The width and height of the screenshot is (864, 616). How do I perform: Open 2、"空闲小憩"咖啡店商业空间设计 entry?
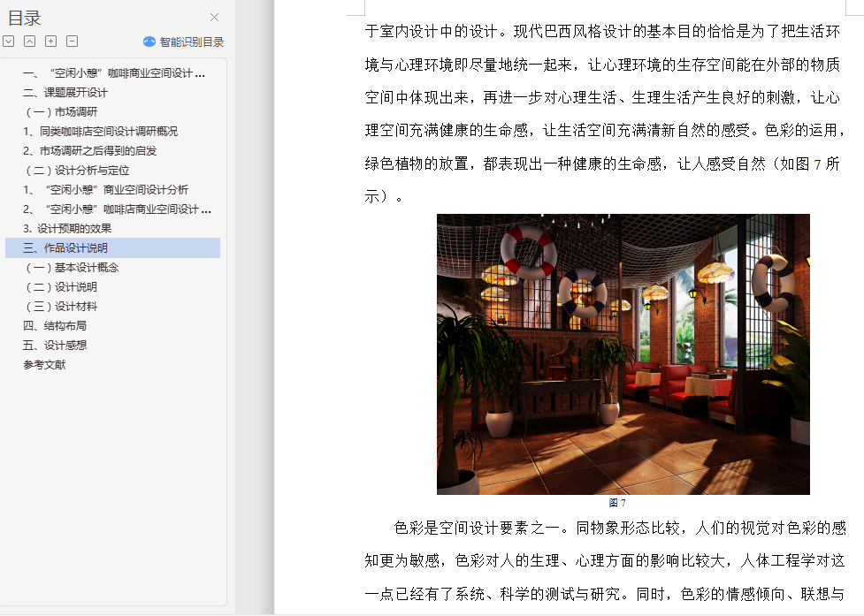[117, 209]
